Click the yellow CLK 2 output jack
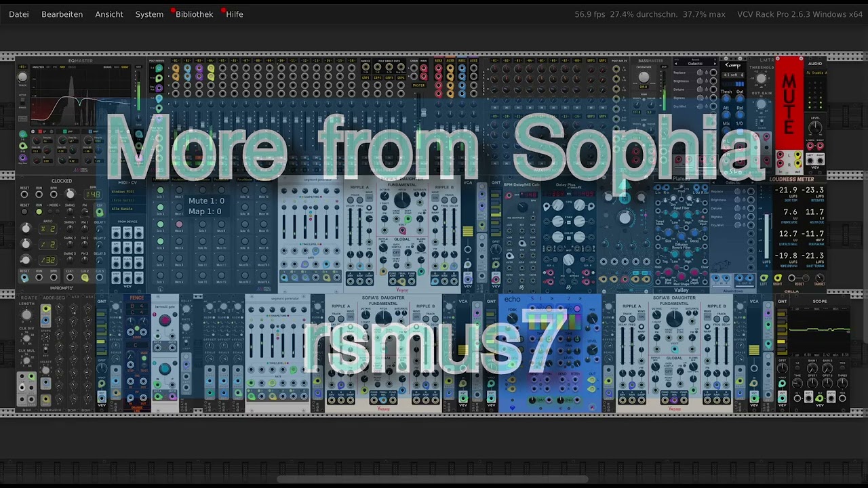The image size is (868, 488). (x=85, y=277)
